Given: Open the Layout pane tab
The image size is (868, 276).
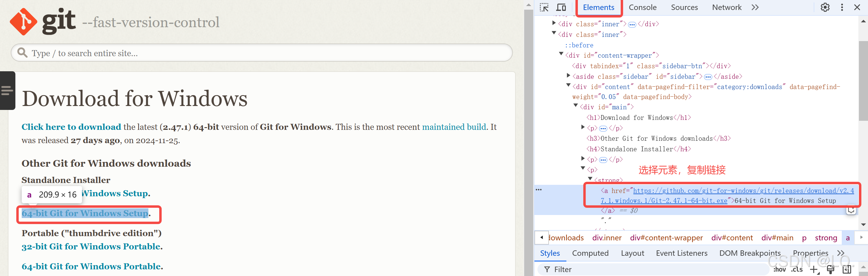Looking at the screenshot, I should point(632,253).
